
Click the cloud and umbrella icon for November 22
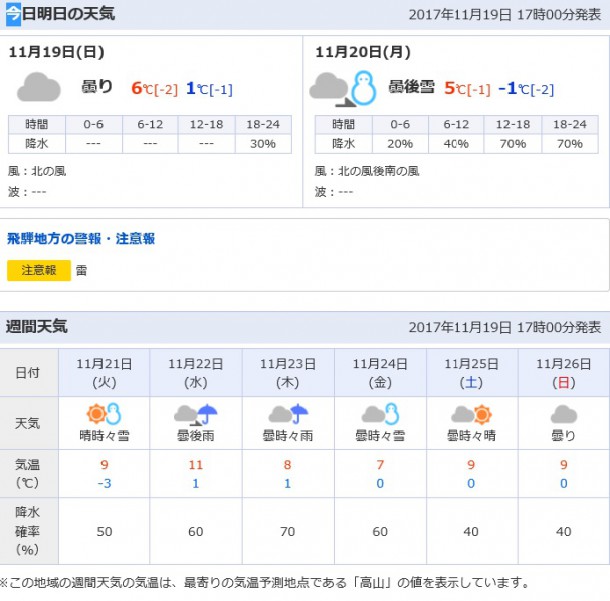tap(195, 414)
